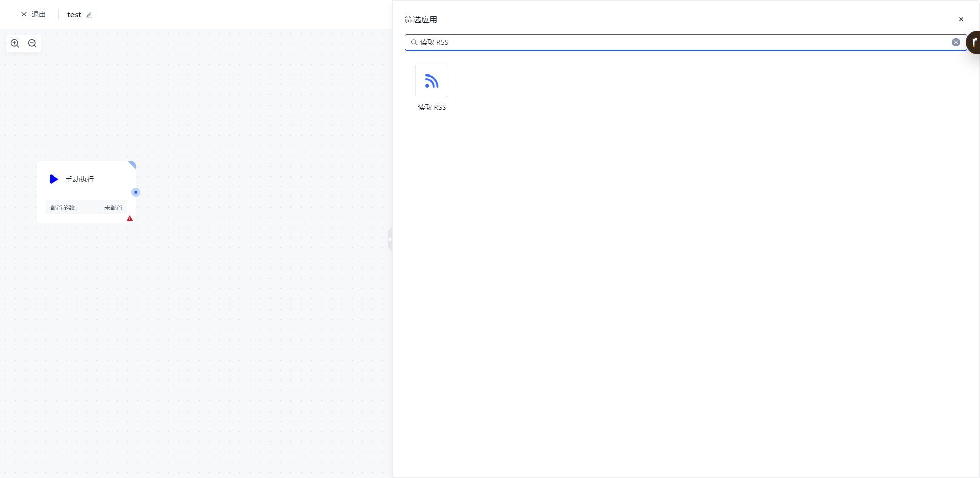
Task: Click the blue play icon on node
Action: pyautogui.click(x=54, y=179)
